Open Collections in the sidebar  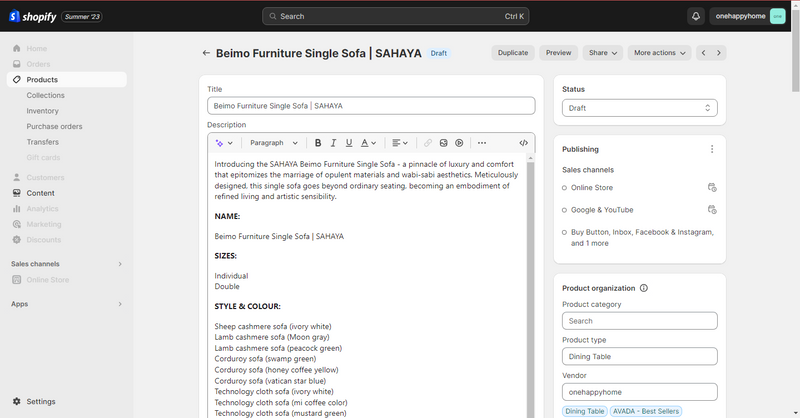tap(46, 95)
